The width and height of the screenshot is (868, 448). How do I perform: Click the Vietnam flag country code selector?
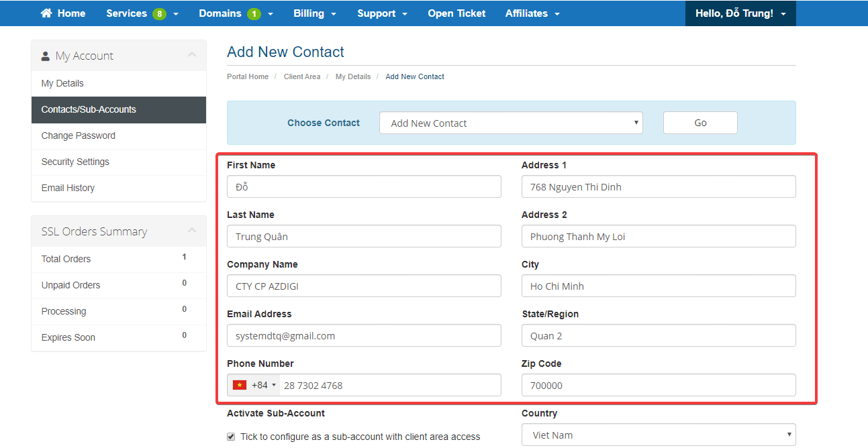coord(254,385)
